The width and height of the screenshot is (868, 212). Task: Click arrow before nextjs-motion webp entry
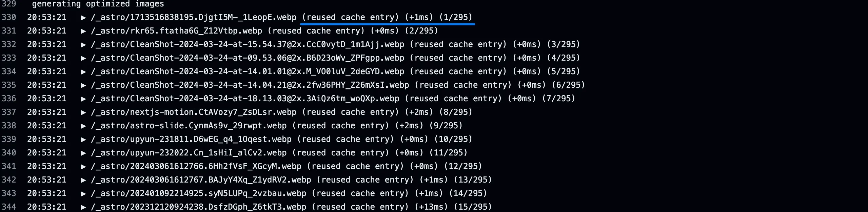[83, 112]
